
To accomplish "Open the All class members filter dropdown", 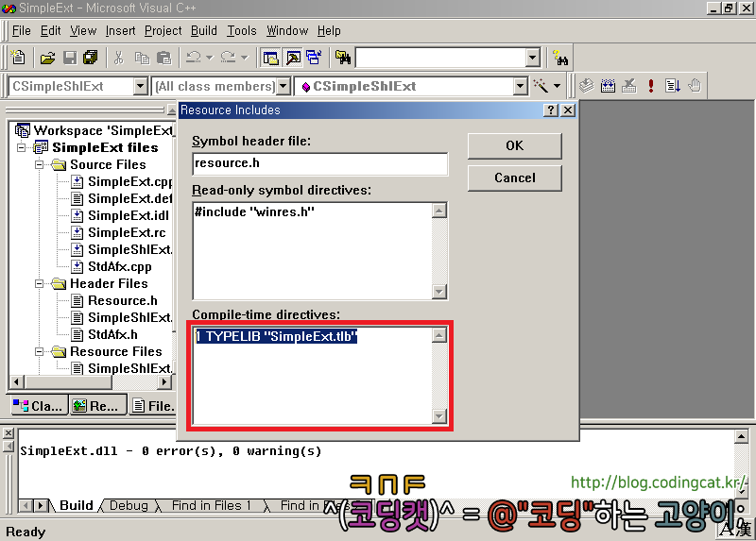I will (x=283, y=86).
